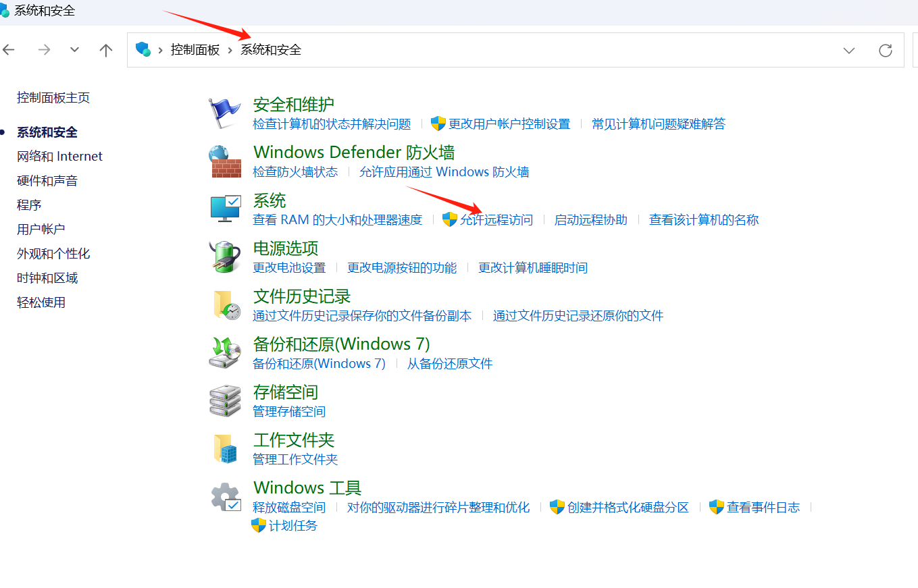Open 轻松使用 category in sidebar
This screenshot has height=588, width=918.
click(41, 302)
